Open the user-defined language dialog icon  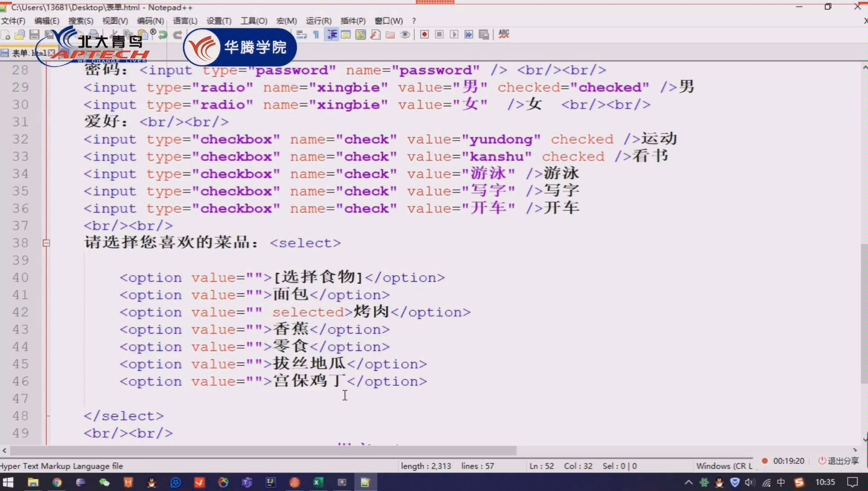pos(346,35)
